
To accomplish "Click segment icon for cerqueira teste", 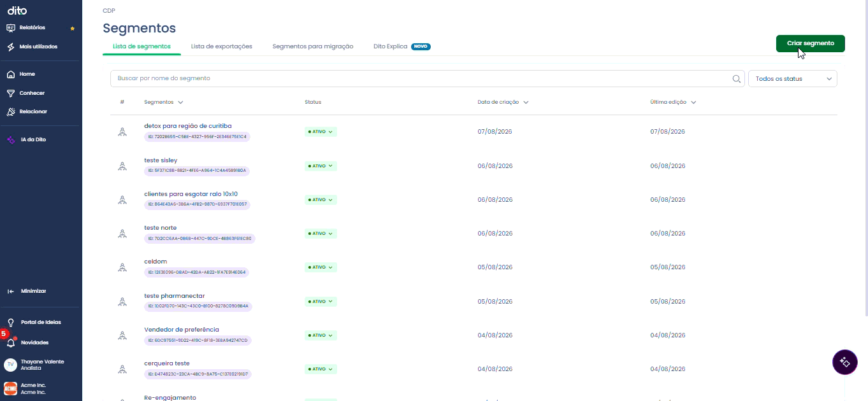I will pos(122,369).
